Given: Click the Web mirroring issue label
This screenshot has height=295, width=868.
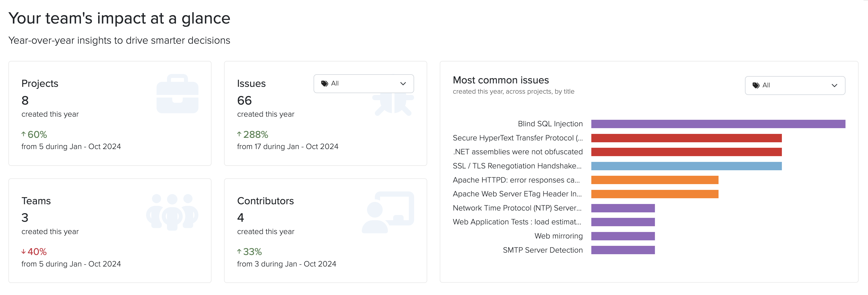Looking at the screenshot, I should pyautogui.click(x=558, y=236).
